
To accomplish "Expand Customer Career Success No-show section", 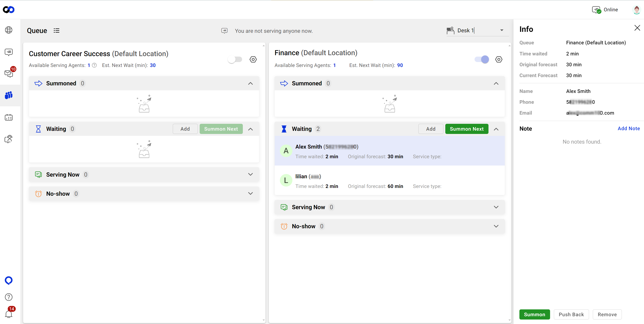I will click(x=251, y=194).
